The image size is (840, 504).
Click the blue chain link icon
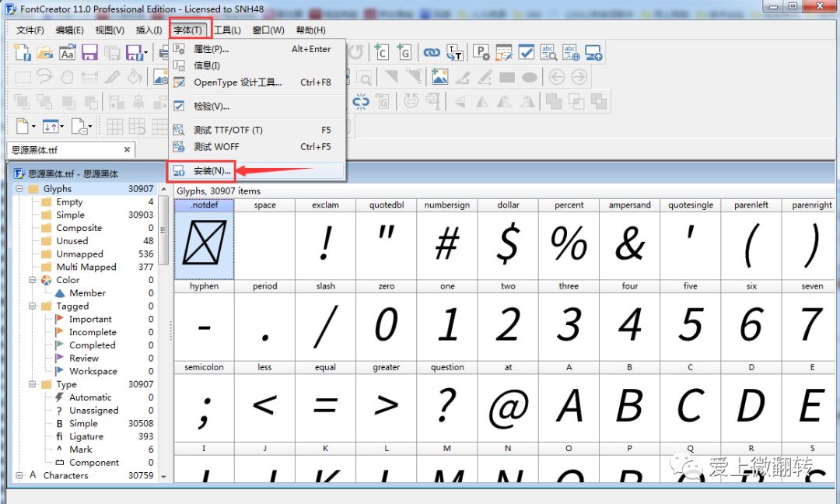431,52
